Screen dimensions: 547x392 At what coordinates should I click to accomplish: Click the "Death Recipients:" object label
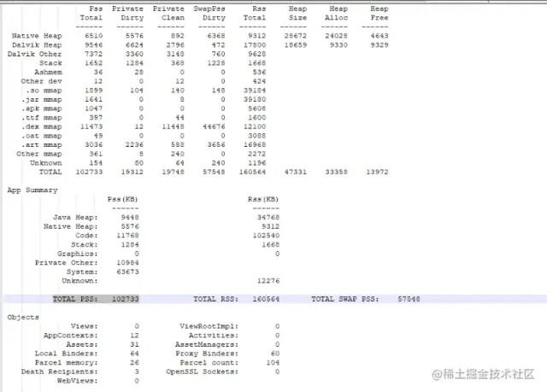tap(60, 372)
